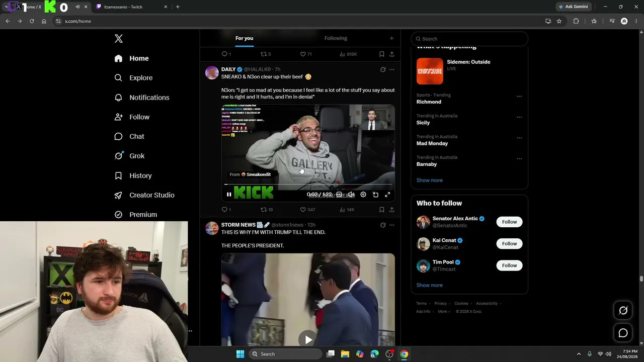The image size is (644, 362).
Task: Open more options for Sicily trend
Action: [519, 117]
